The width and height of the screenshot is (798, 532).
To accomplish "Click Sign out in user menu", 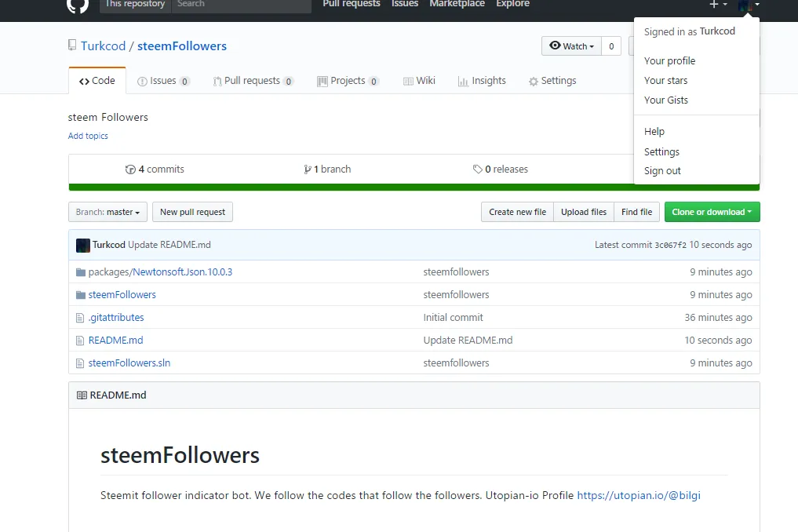I will [662, 171].
